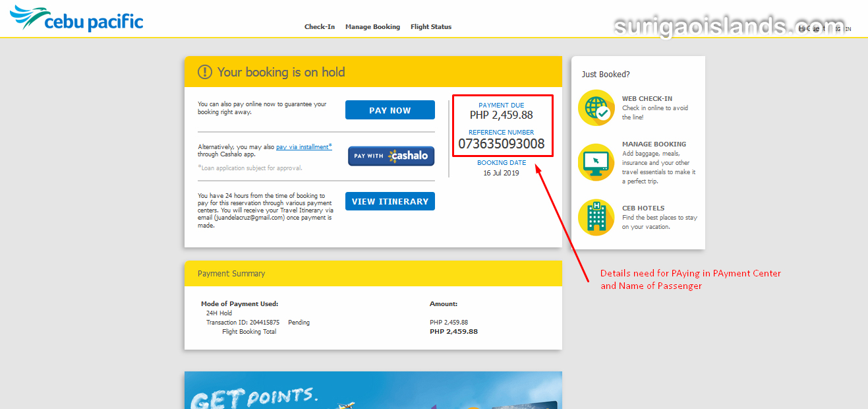Click the Loan application subject for approval note
The width and height of the screenshot is (868, 409).
[250, 168]
